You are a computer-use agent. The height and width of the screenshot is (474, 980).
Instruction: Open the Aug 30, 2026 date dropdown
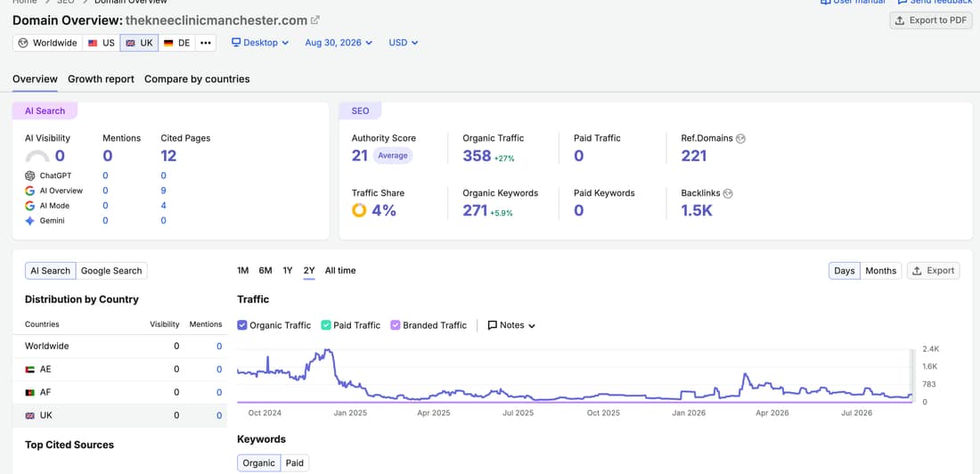point(339,43)
